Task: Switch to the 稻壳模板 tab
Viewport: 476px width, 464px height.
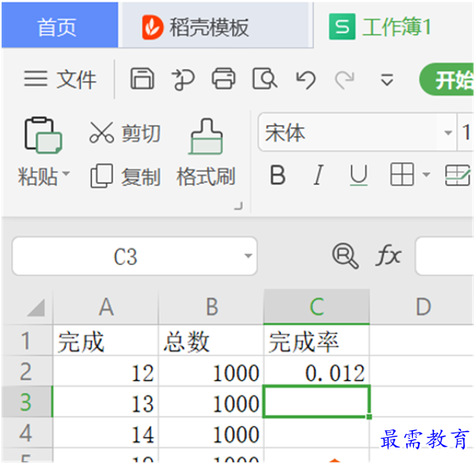Action: 216,24
